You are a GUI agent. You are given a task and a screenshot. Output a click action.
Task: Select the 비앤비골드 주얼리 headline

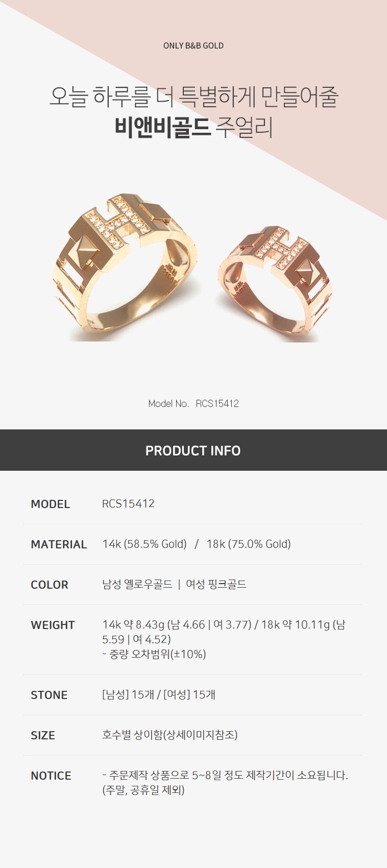click(x=194, y=127)
